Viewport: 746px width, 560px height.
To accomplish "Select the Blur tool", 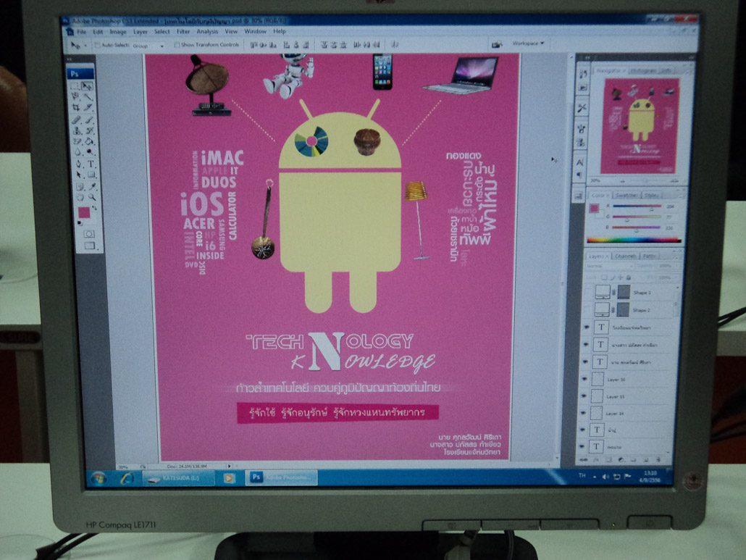I will (x=77, y=152).
